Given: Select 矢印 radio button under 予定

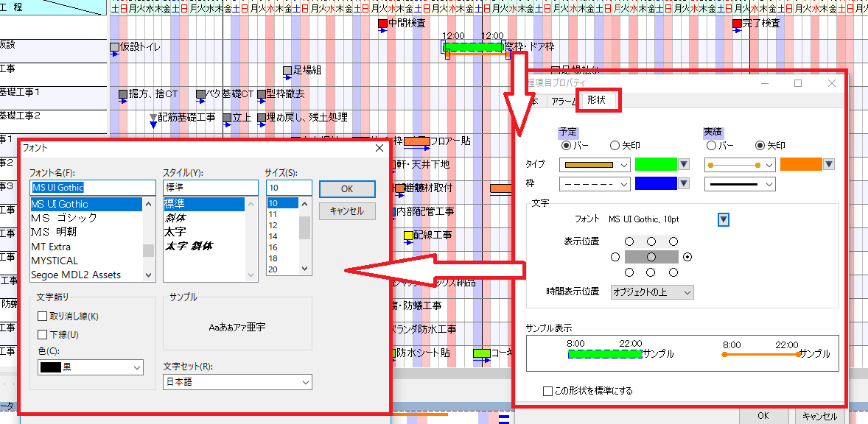Looking at the screenshot, I should coord(614,146).
